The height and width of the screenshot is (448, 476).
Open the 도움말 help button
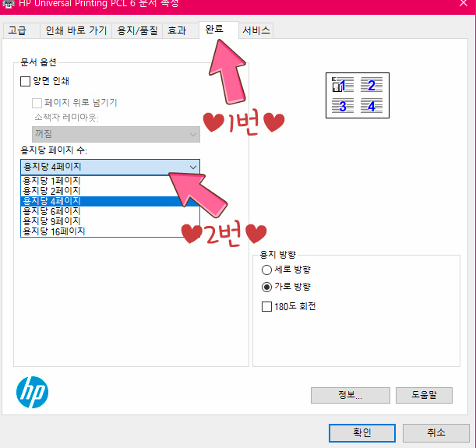point(424,395)
